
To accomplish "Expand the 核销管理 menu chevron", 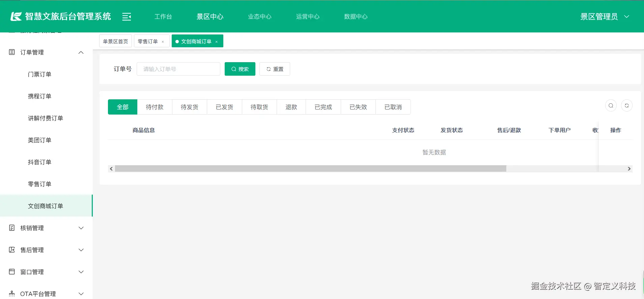I will pos(81,228).
